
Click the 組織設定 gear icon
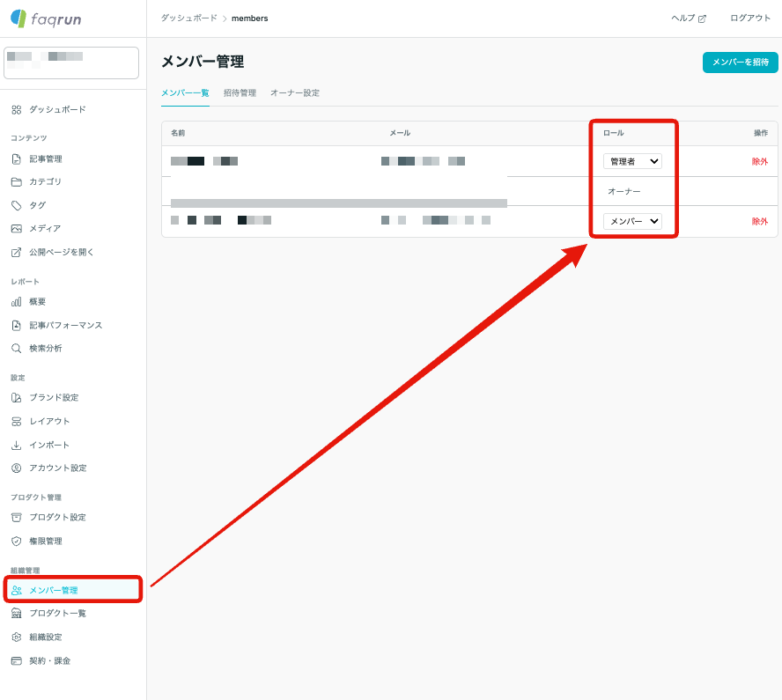click(17, 637)
